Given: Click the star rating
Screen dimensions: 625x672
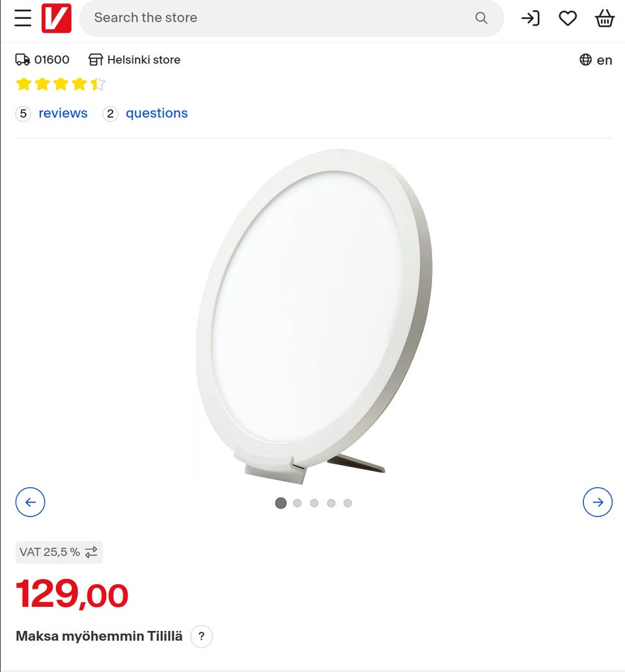Looking at the screenshot, I should [x=61, y=84].
